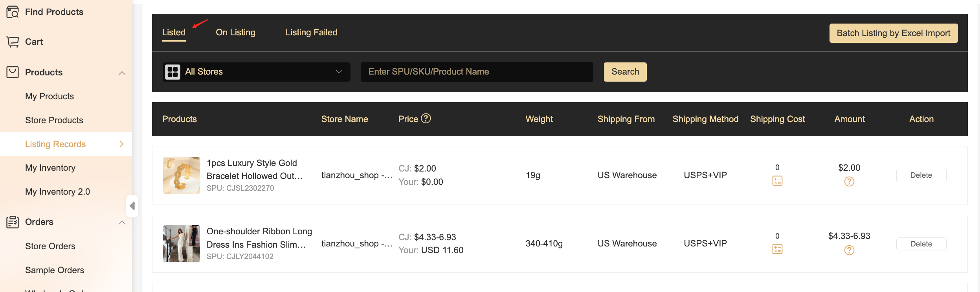Click the All Stores grid icon
The image size is (980, 292).
point(173,72)
